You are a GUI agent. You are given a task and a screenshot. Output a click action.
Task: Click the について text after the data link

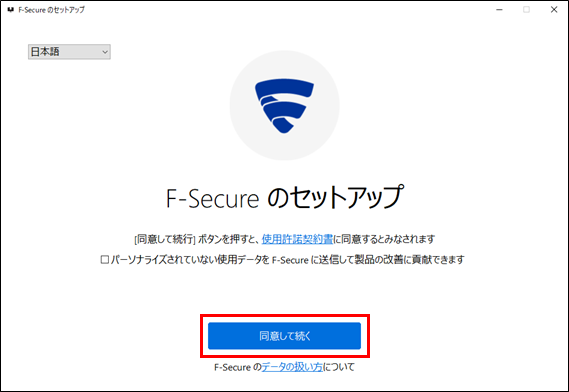coord(339,367)
